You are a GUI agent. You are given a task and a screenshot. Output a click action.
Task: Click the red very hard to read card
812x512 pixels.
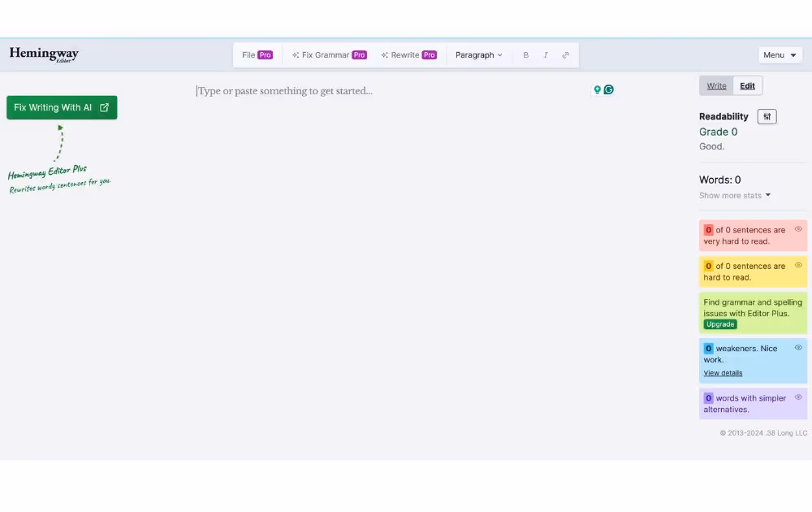[x=753, y=235]
